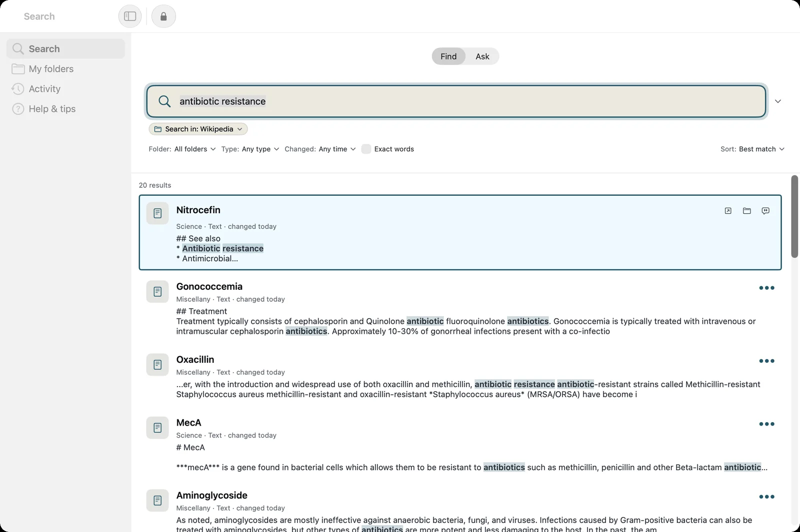Open Changed: Any time filter

point(320,149)
